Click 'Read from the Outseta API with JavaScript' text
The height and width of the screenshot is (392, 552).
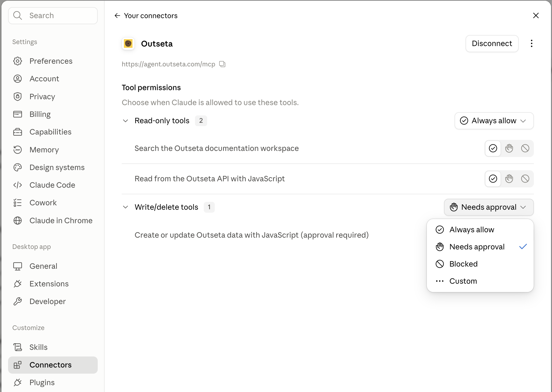pos(210,179)
